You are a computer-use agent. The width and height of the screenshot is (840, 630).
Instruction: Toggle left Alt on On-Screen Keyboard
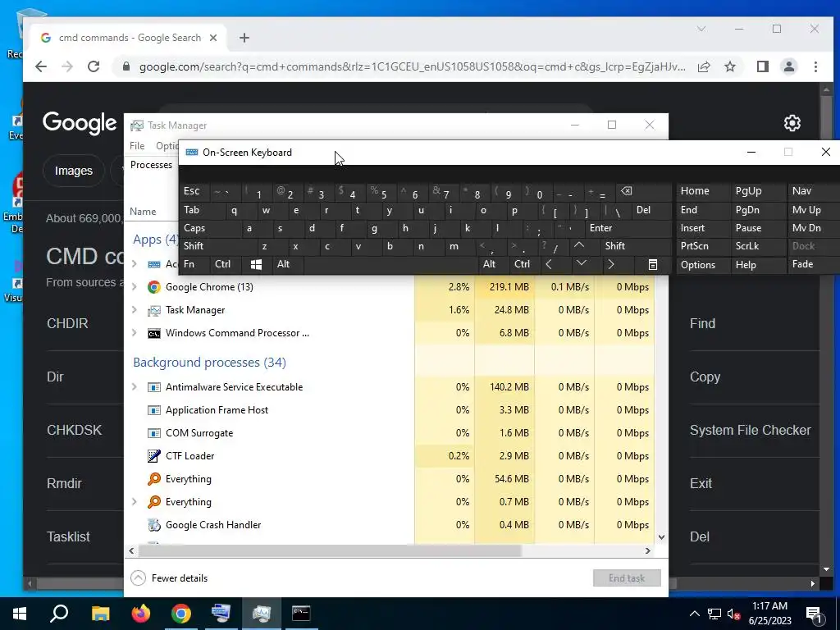pyautogui.click(x=288, y=265)
